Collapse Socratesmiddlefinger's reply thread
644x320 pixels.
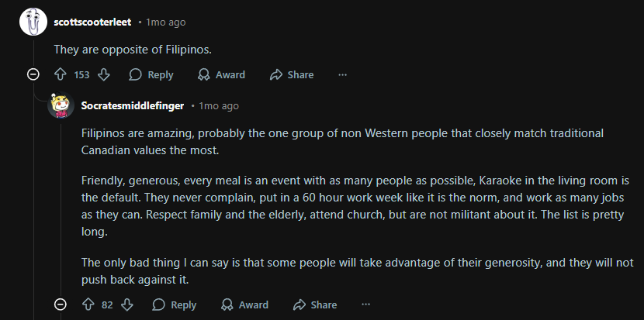click(x=61, y=305)
